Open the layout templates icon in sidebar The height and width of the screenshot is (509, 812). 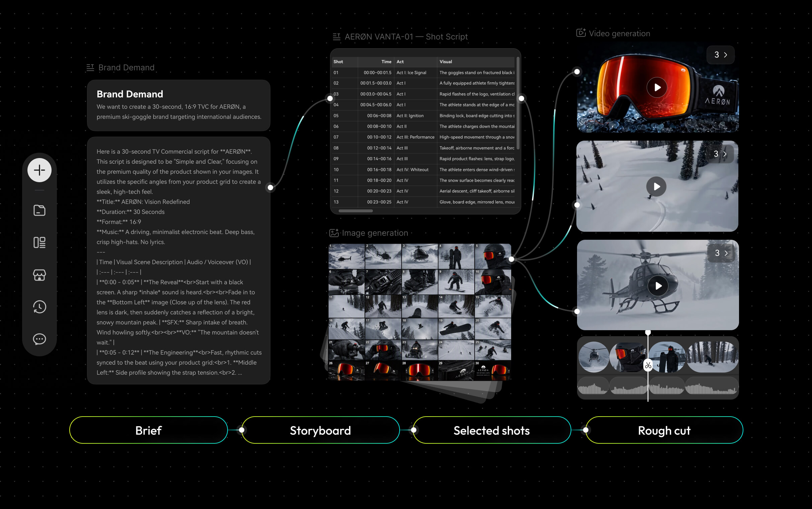39,242
